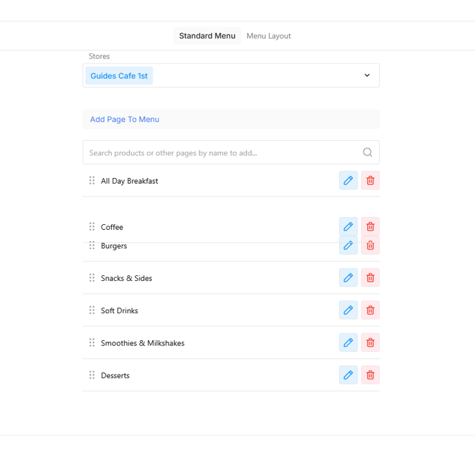The height and width of the screenshot is (476, 475).
Task: Delete the Desserts page
Action: point(370,375)
